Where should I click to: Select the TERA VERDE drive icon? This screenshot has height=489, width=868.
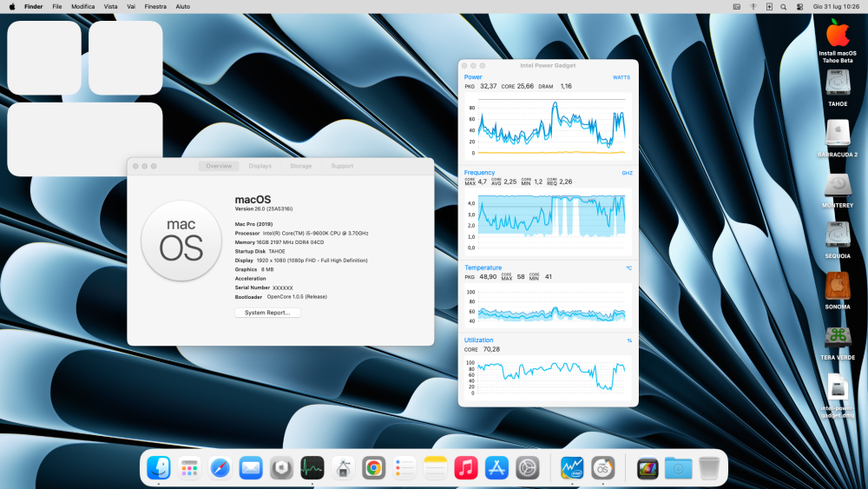tap(838, 341)
